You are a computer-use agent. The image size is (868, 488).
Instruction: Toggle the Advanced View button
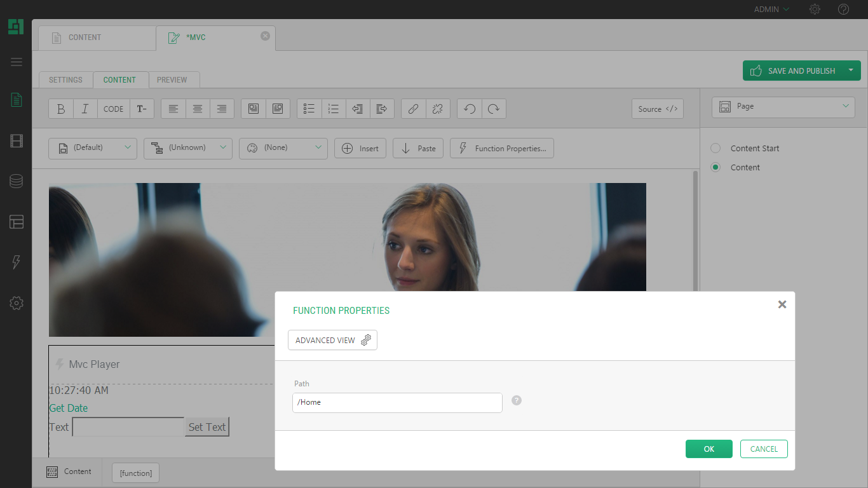(x=332, y=340)
